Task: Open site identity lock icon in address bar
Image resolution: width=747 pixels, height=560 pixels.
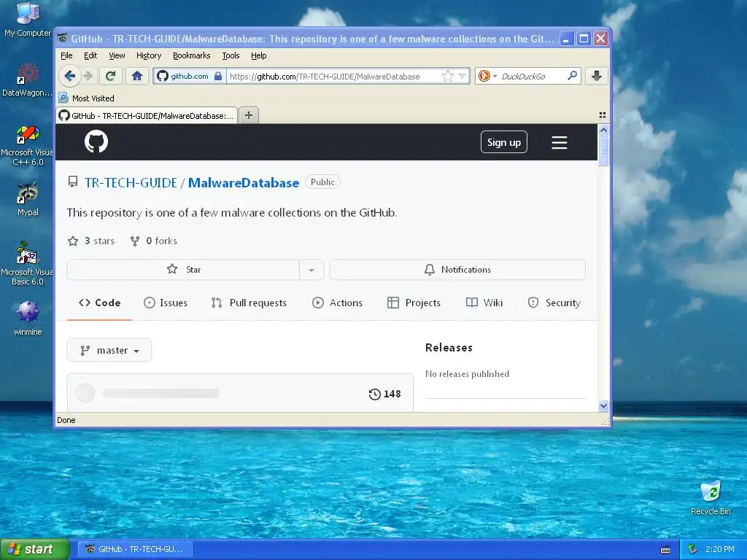Action: (x=217, y=76)
